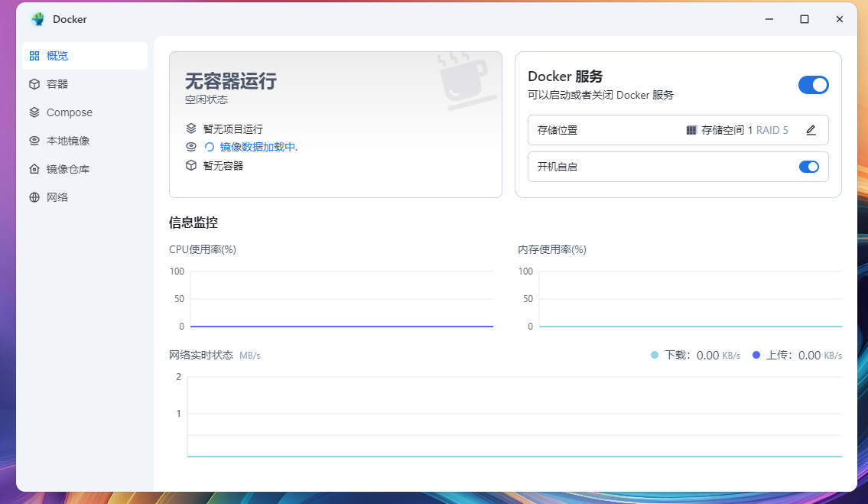This screenshot has height=504, width=868.
Task: Click the network realtime chart area
Action: coord(515,417)
